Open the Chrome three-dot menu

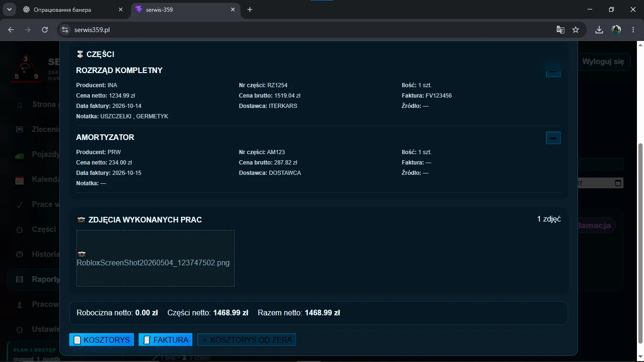(x=633, y=30)
